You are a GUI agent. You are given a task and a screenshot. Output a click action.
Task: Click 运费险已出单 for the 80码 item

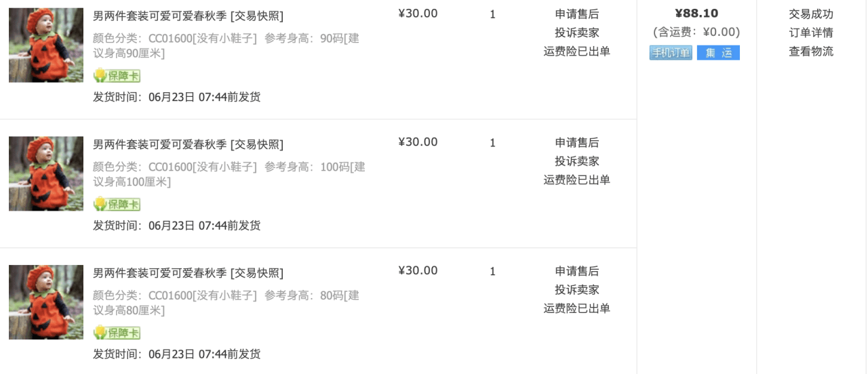577,308
